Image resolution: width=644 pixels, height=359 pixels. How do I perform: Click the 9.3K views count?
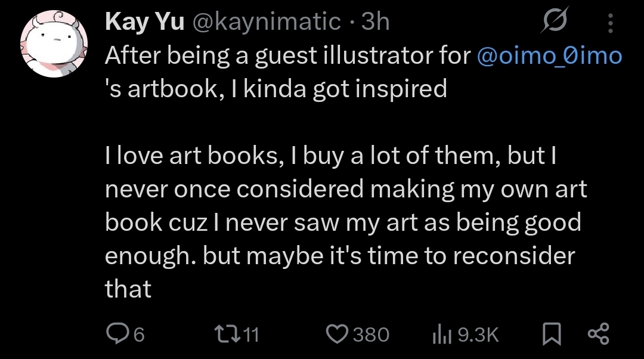point(478,335)
